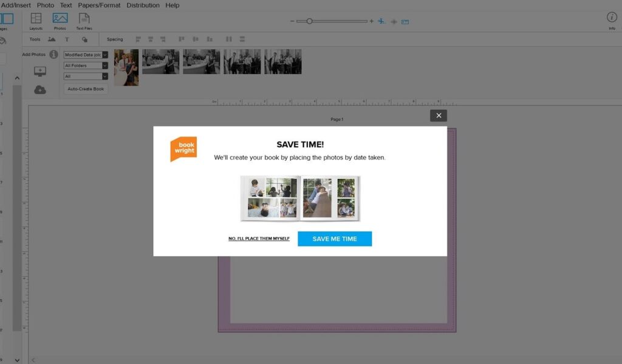Click the zoom out minus icon

(x=292, y=21)
